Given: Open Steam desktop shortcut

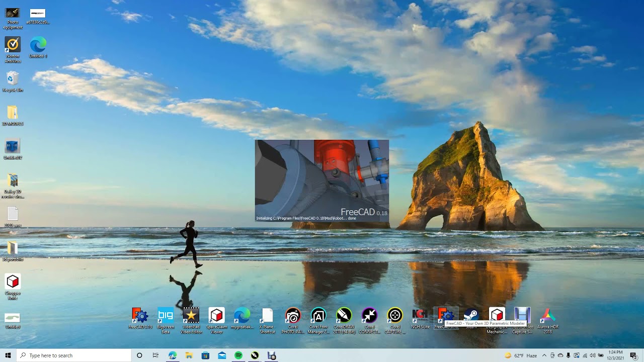Looking at the screenshot, I should pos(471,319).
